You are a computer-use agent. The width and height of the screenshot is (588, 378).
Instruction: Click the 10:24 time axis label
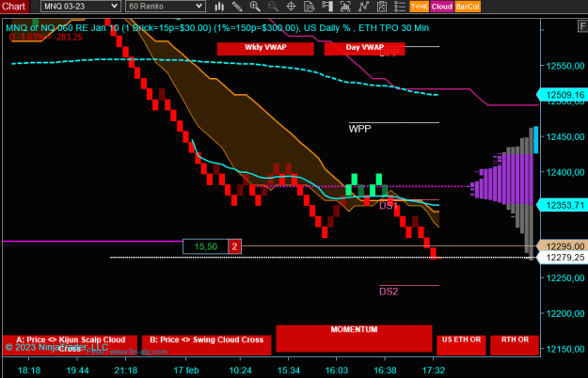(x=240, y=370)
